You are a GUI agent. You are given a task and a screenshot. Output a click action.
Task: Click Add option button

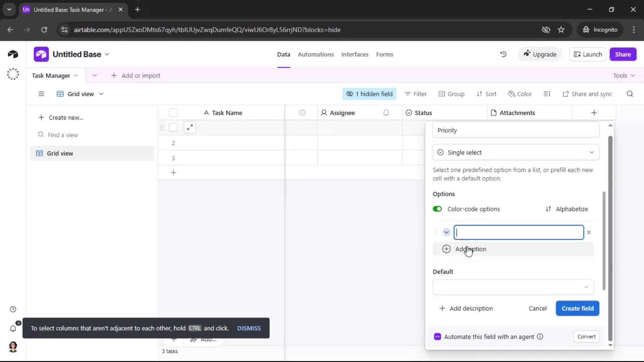[513, 249]
